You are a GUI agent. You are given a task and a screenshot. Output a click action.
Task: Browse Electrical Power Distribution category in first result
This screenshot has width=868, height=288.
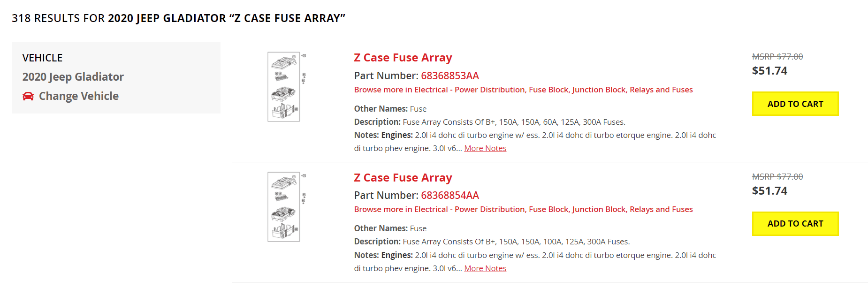(523, 90)
